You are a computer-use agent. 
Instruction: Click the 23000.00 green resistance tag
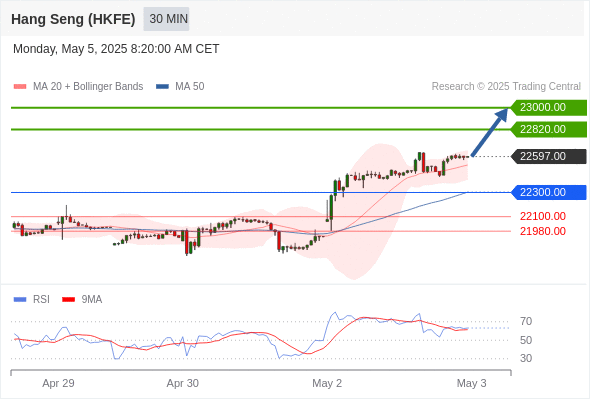point(549,108)
